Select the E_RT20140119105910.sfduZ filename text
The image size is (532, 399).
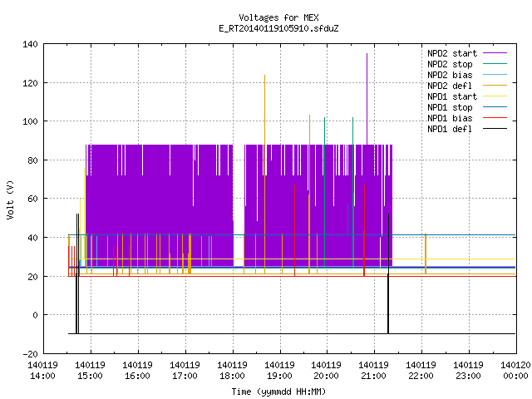[278, 28]
